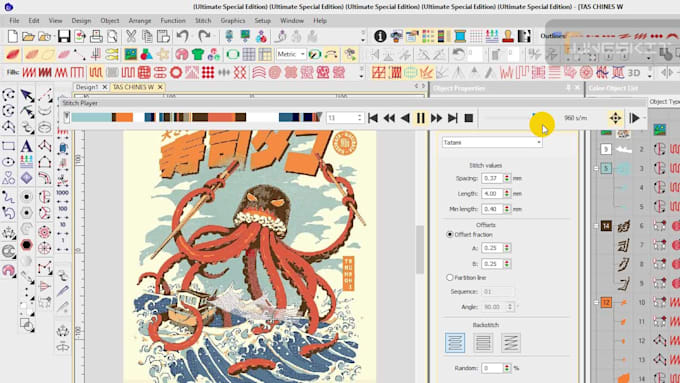Fast forward stitch player

tap(436, 118)
